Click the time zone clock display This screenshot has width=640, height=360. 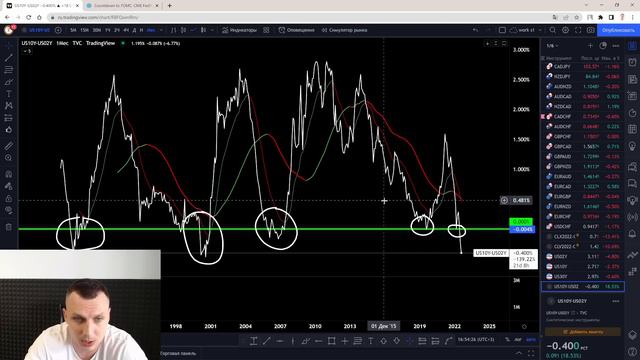coord(476,340)
